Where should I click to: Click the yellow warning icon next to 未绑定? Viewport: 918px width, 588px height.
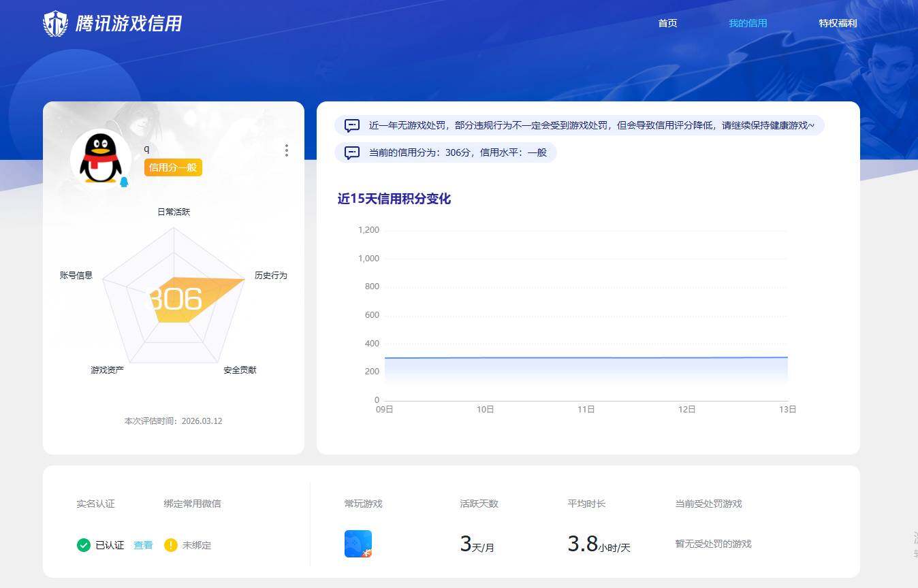click(x=170, y=544)
